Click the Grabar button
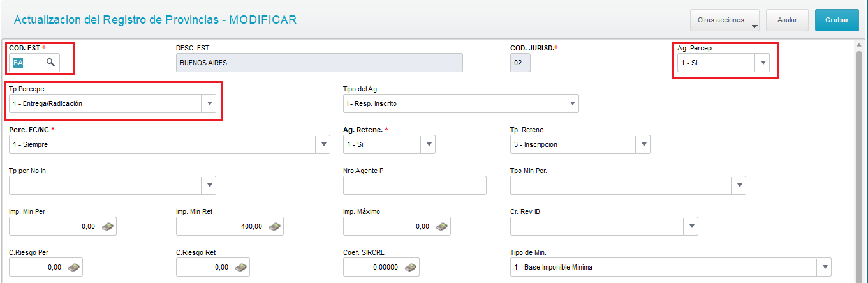868x283 pixels. coord(837,20)
